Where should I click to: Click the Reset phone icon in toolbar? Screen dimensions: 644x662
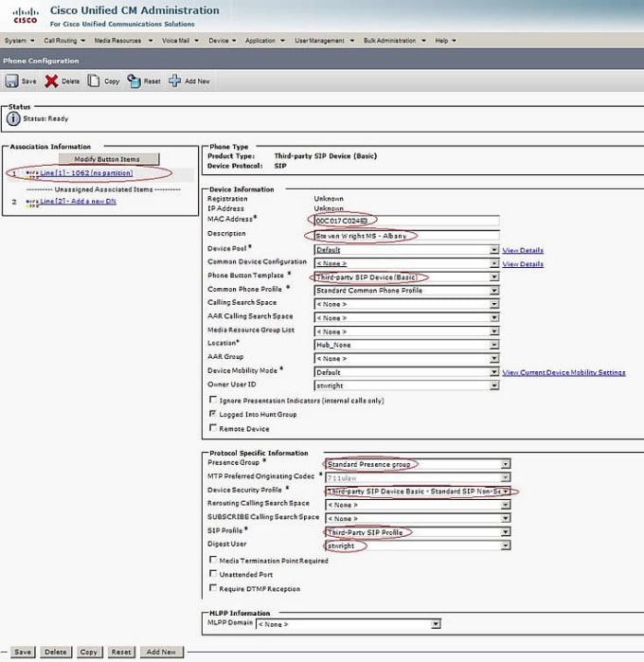coord(134,81)
